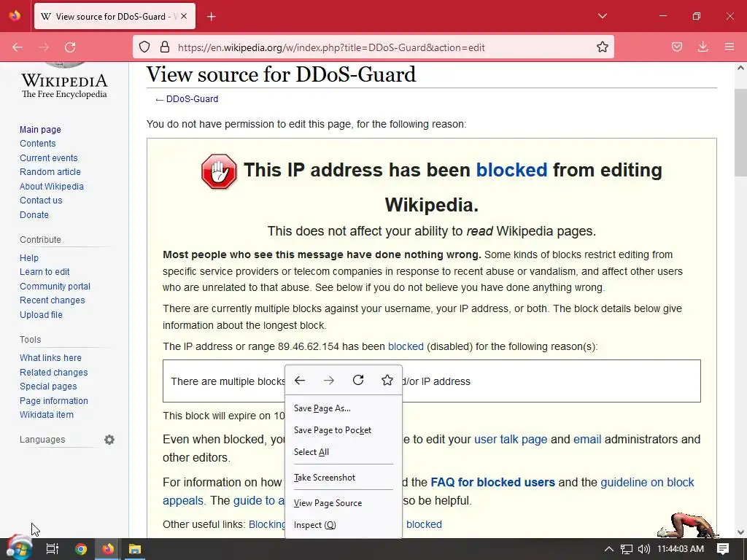Viewport: 747px width, 560px height.
Task: Click the browser Back arrow in toolbar
Action: coord(18,47)
